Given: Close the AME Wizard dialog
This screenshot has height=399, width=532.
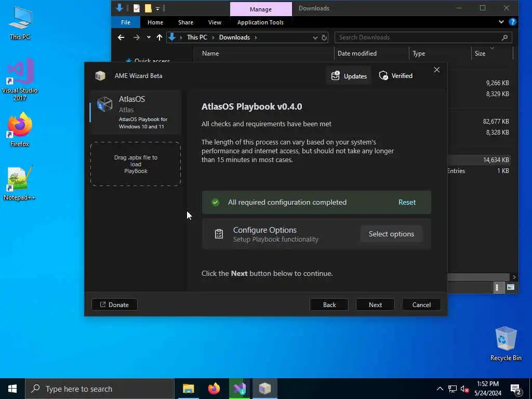Looking at the screenshot, I should (x=436, y=70).
